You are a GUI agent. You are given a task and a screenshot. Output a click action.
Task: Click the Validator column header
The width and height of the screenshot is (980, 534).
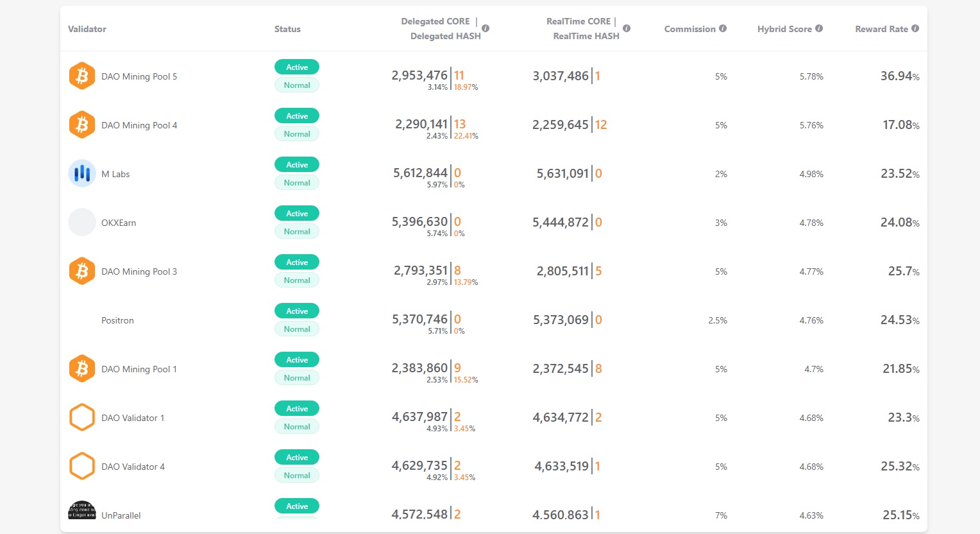tap(87, 29)
